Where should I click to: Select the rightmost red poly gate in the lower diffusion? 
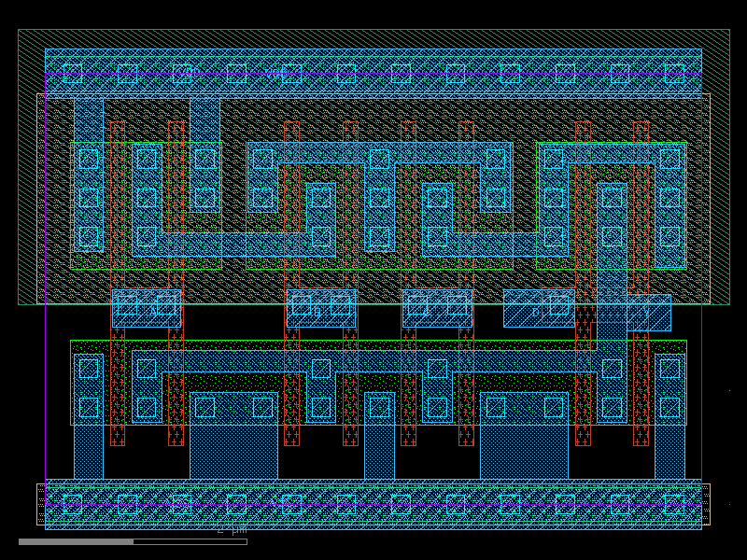point(641,385)
